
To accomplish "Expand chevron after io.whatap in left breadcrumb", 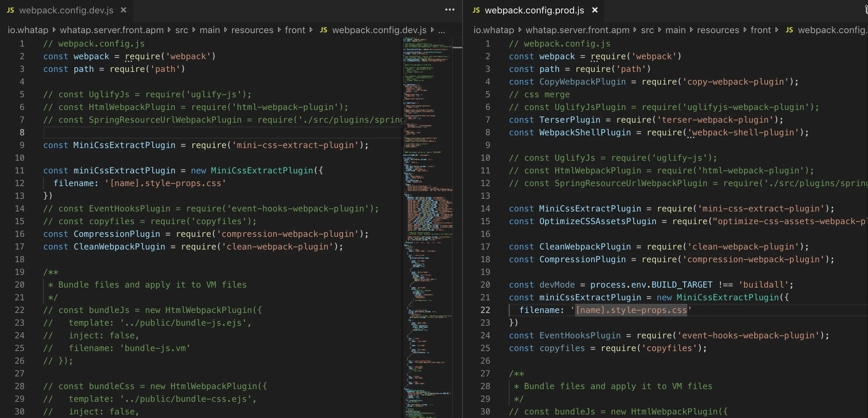I will click(x=54, y=30).
